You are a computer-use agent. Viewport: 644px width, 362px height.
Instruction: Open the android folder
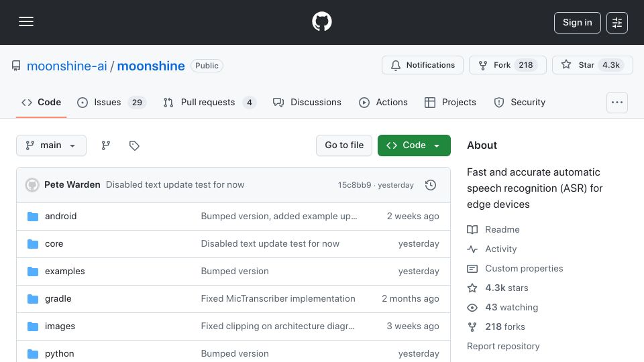[x=61, y=217]
